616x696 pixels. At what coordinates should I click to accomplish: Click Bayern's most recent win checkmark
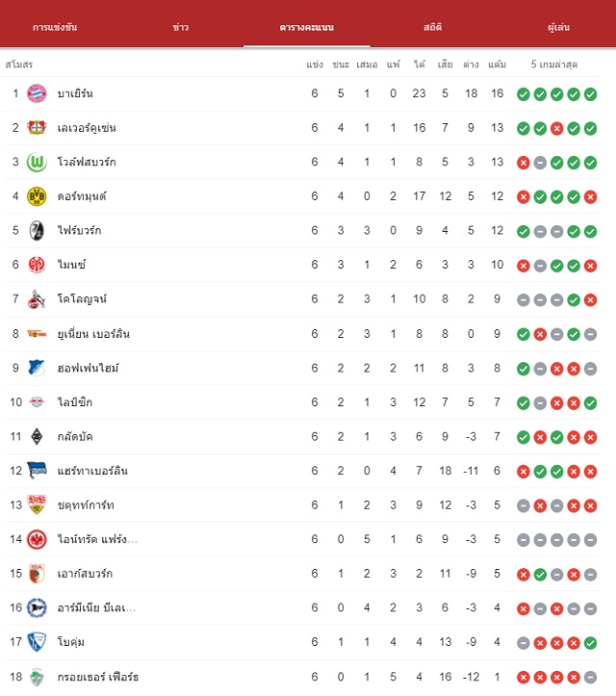[590, 94]
